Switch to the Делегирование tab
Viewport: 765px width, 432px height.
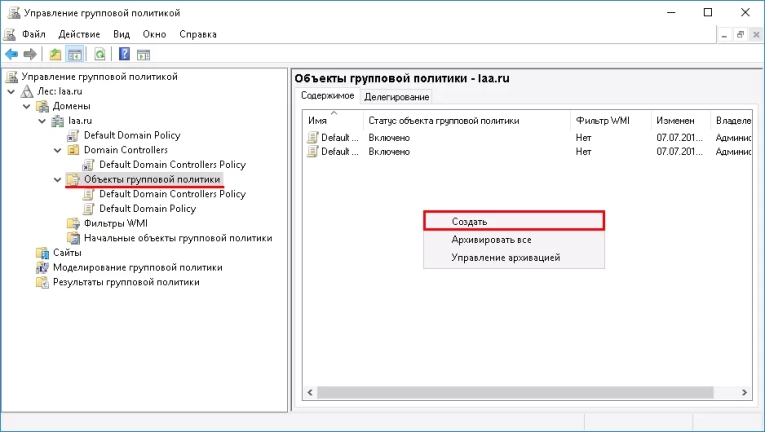coord(397,97)
